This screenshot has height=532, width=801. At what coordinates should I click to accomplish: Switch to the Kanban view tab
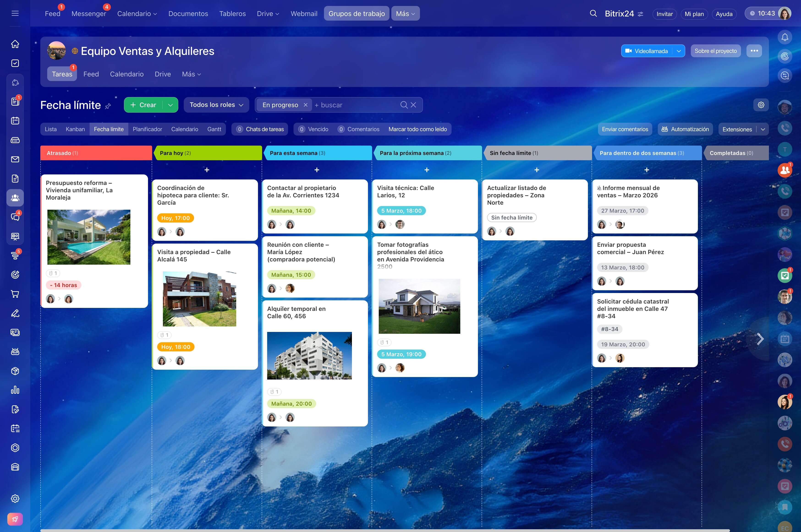75,129
